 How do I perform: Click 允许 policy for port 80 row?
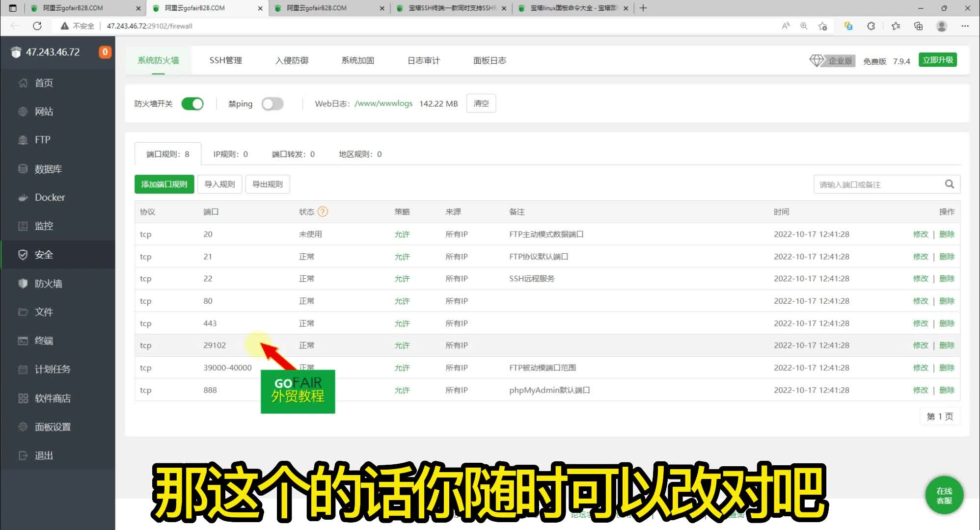pos(402,301)
